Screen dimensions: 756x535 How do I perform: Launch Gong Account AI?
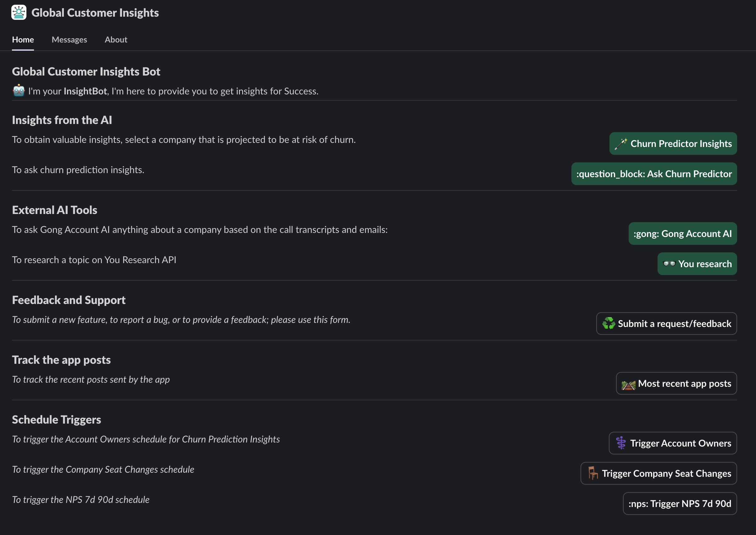click(x=682, y=234)
